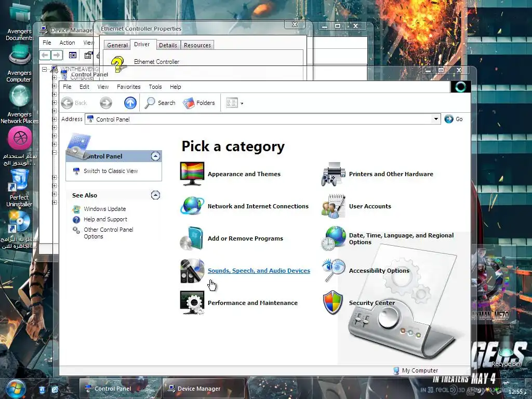Click the Appearance and Themes text link
The width and height of the screenshot is (532, 399).
coord(244,174)
